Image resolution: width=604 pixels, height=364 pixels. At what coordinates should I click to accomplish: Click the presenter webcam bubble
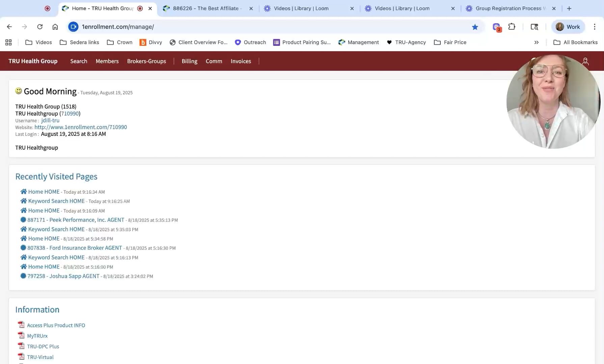(x=553, y=101)
